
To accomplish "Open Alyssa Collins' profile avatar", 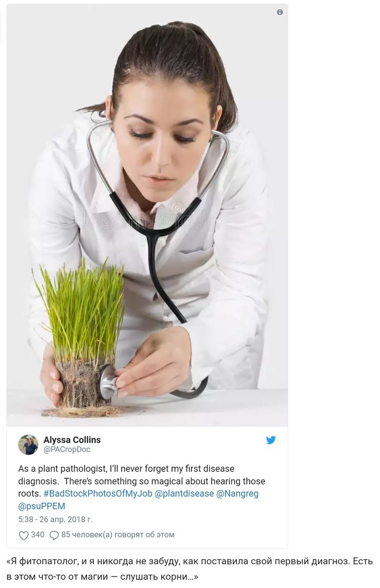I will point(28,444).
